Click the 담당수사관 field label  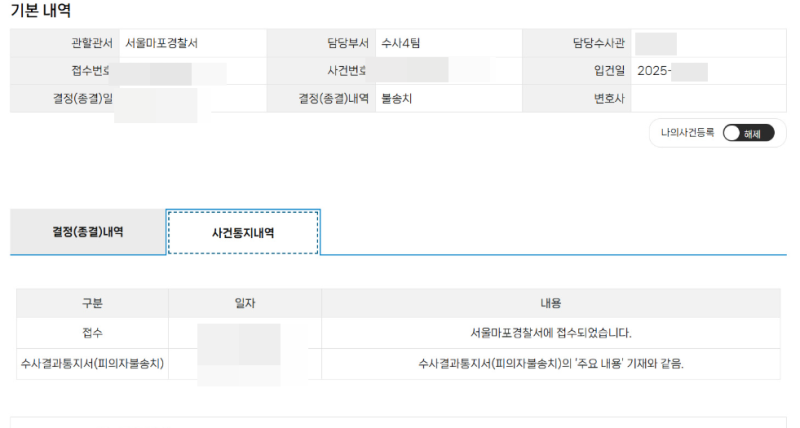(x=598, y=44)
